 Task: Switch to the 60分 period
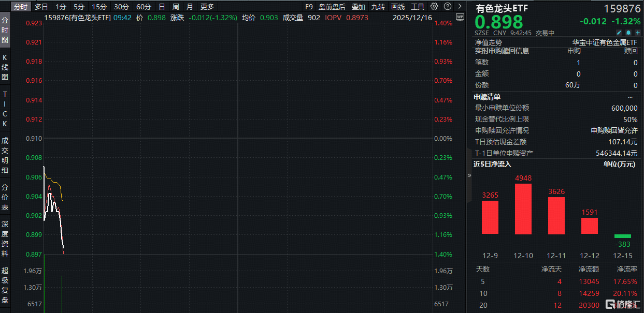click(144, 7)
